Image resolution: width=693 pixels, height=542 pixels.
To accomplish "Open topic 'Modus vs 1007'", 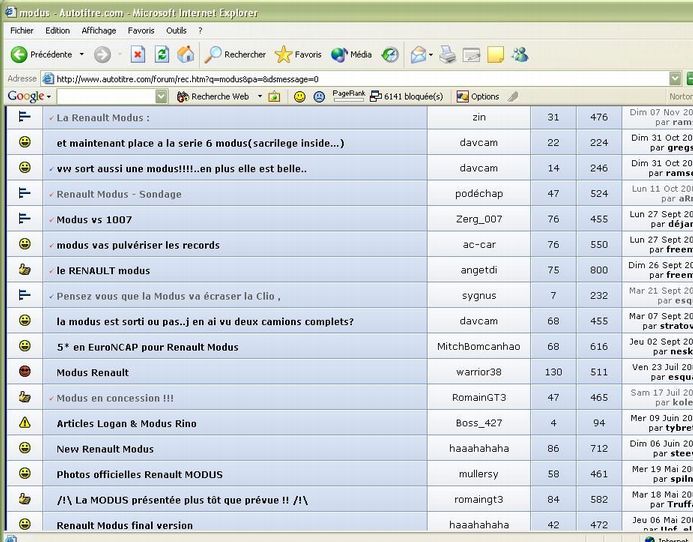I will pyautogui.click(x=94, y=219).
